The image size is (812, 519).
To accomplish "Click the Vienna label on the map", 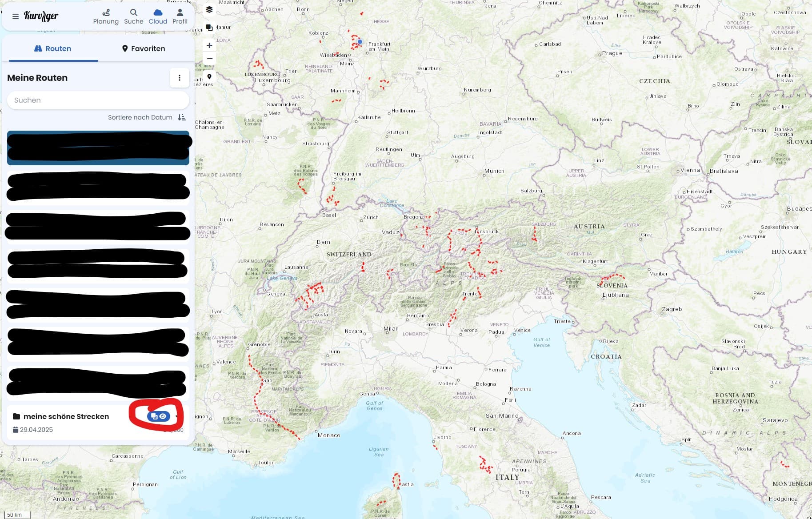I will [x=690, y=170].
